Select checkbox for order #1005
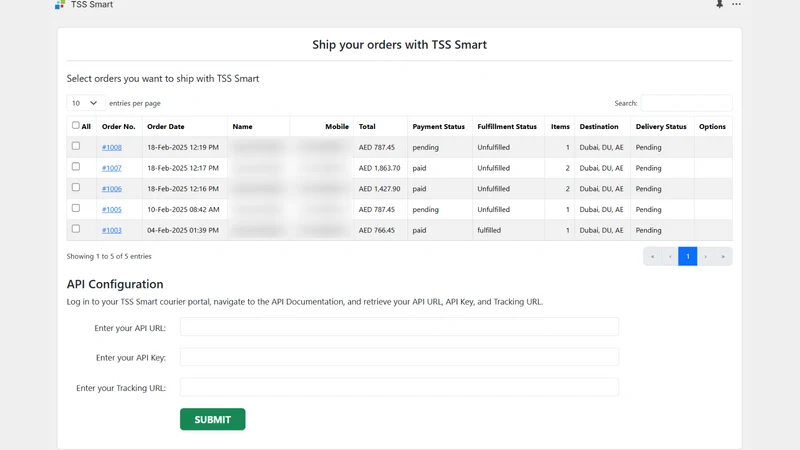The height and width of the screenshot is (450, 800). tap(76, 208)
